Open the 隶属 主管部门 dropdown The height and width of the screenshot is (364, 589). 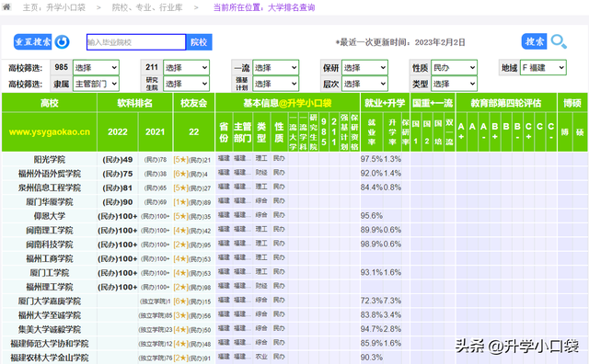96,84
